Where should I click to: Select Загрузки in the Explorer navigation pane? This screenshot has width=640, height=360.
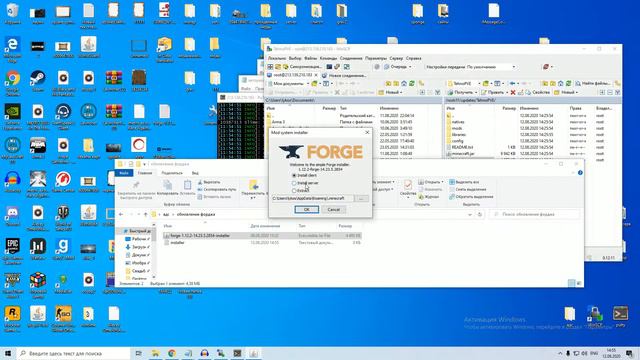click(137, 247)
